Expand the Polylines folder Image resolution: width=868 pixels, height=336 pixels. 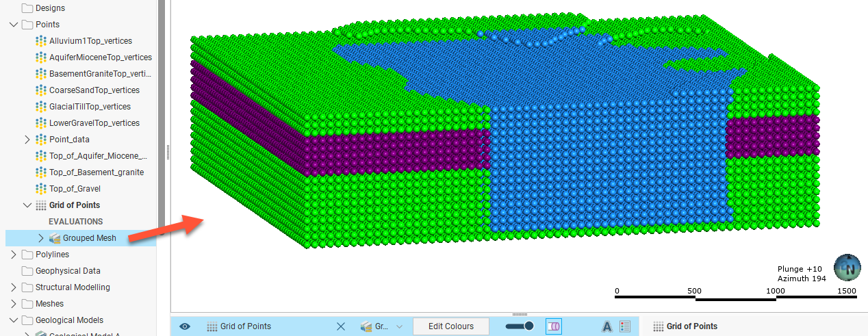(13, 255)
